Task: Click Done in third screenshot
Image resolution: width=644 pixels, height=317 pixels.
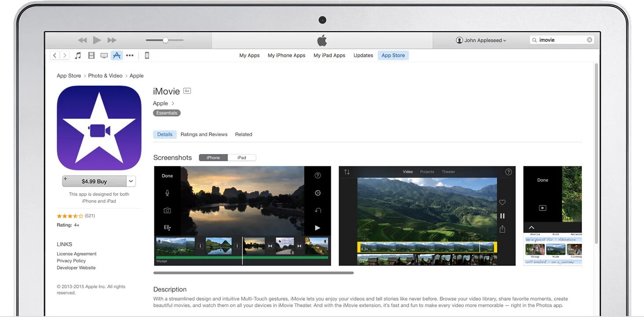Action: click(x=543, y=180)
